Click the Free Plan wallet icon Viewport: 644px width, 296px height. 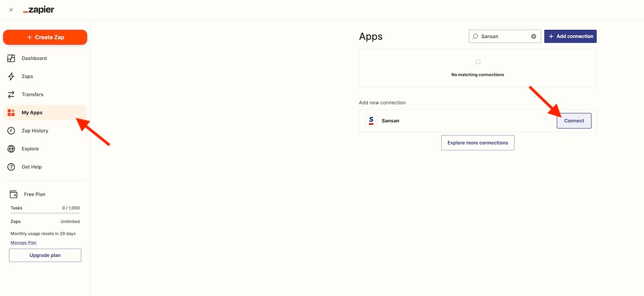click(14, 194)
